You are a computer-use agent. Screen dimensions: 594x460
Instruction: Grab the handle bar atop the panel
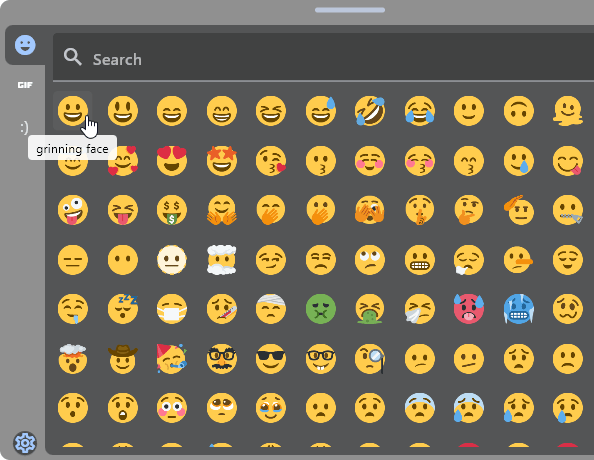click(350, 10)
